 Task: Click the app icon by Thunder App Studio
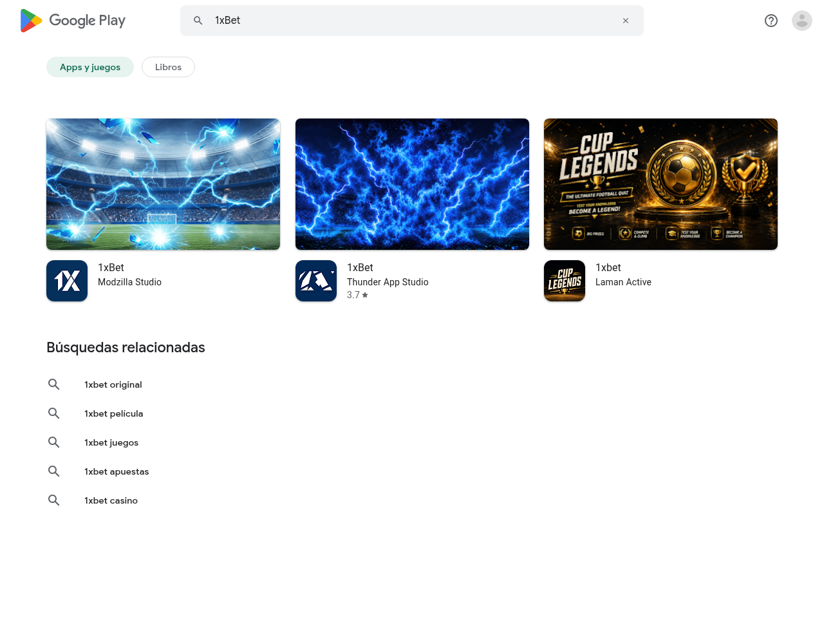[x=316, y=281]
